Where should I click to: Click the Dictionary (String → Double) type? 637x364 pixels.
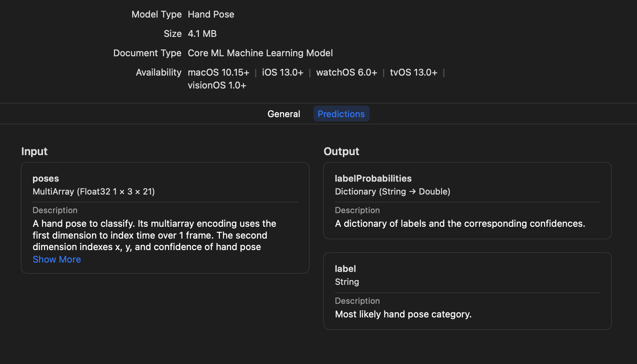[392, 192]
